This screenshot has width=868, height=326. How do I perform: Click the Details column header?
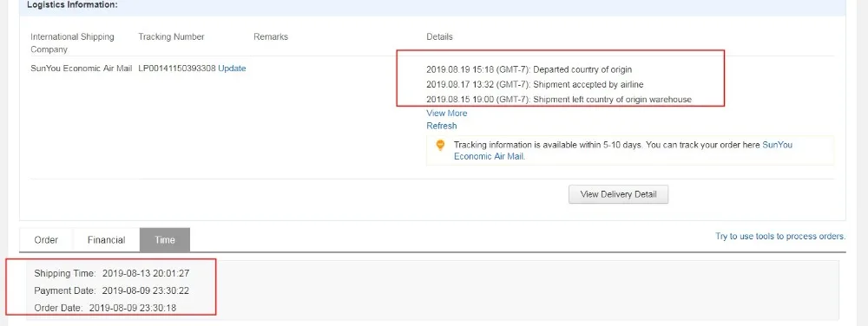click(439, 37)
